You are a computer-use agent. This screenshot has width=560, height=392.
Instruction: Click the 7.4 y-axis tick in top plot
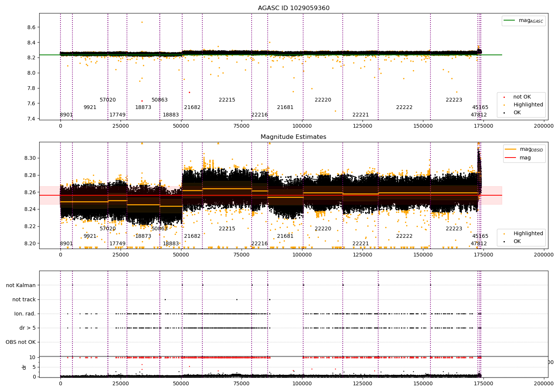pyautogui.click(x=31, y=119)
